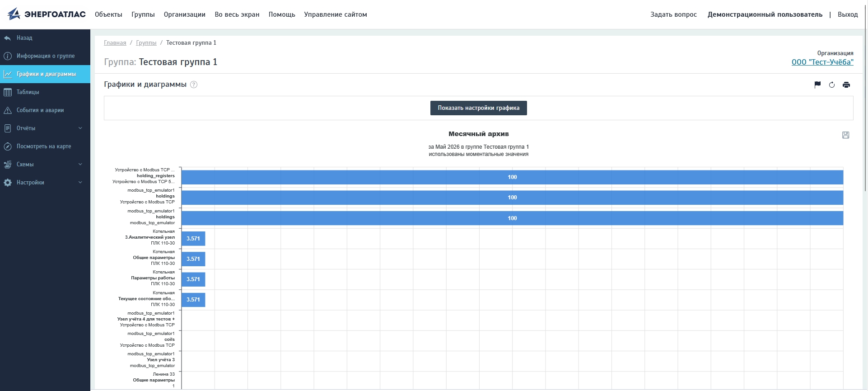The height and width of the screenshot is (391, 868).
Task: Click the 3.Аналитический узел 3.571 bar
Action: 193,239
